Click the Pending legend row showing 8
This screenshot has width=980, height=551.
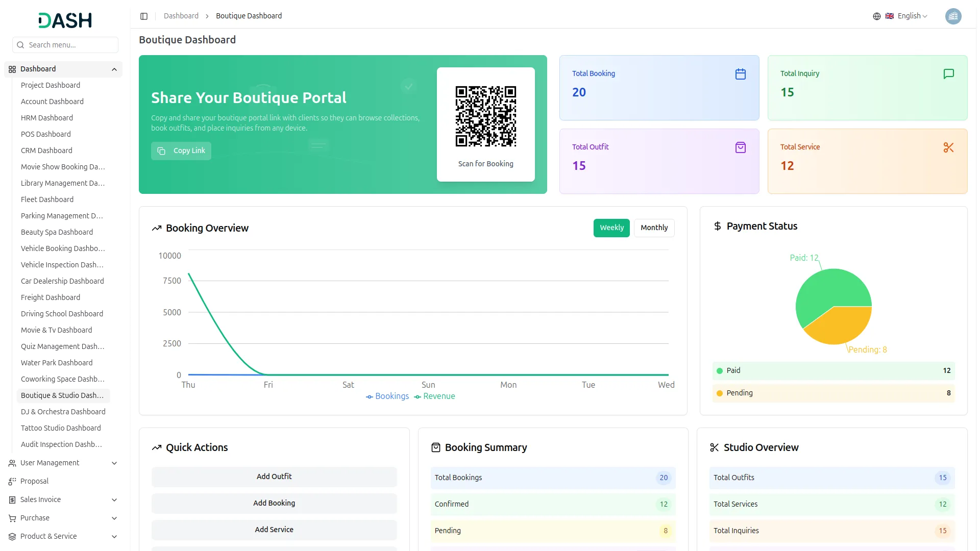point(834,393)
